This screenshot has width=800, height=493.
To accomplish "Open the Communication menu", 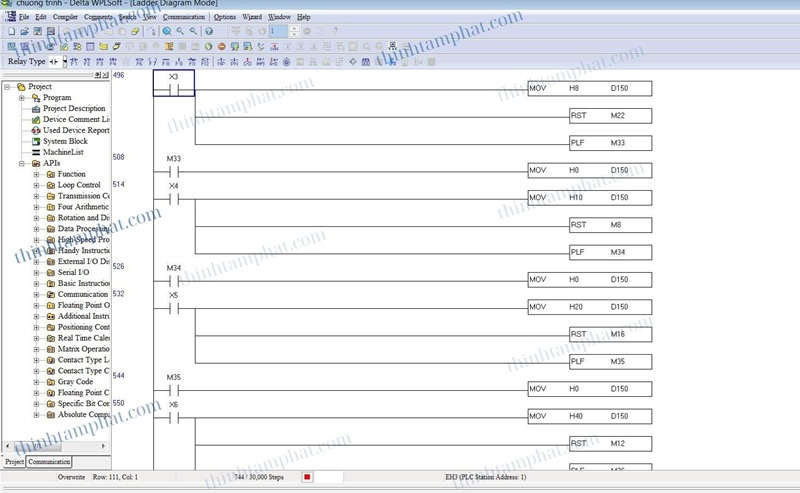I will point(183,17).
